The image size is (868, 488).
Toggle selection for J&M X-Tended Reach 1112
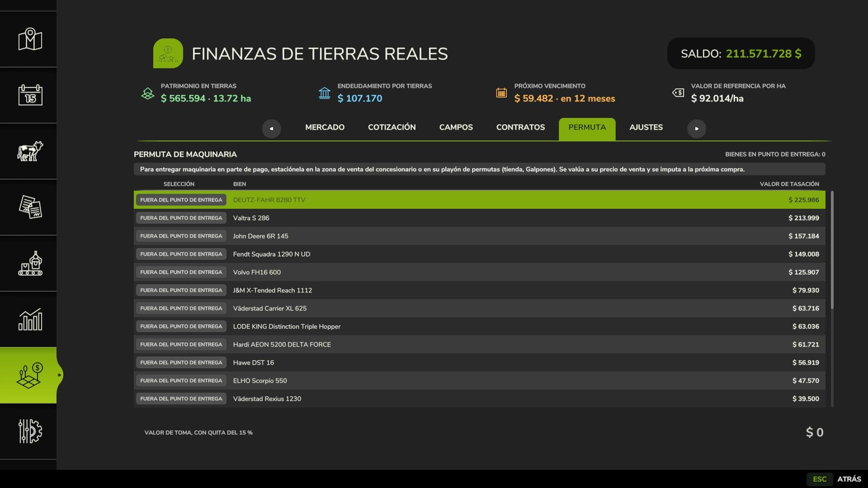pyautogui.click(x=181, y=290)
